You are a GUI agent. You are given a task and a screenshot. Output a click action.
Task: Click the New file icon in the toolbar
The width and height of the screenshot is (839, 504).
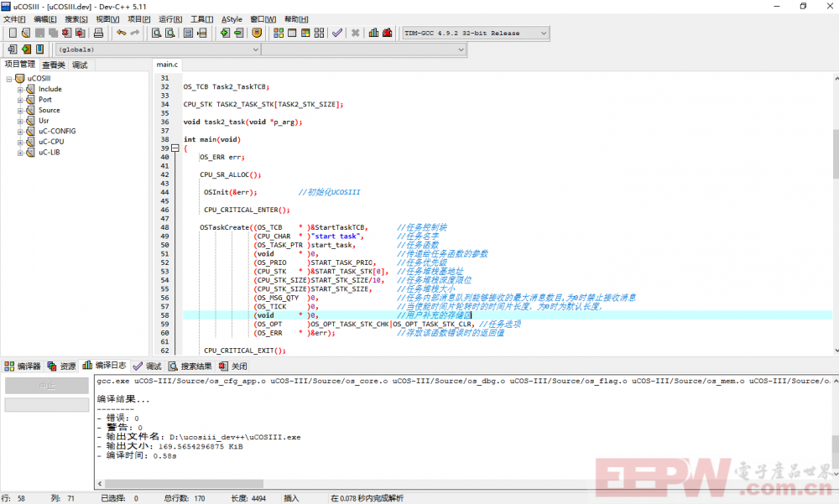13,34
